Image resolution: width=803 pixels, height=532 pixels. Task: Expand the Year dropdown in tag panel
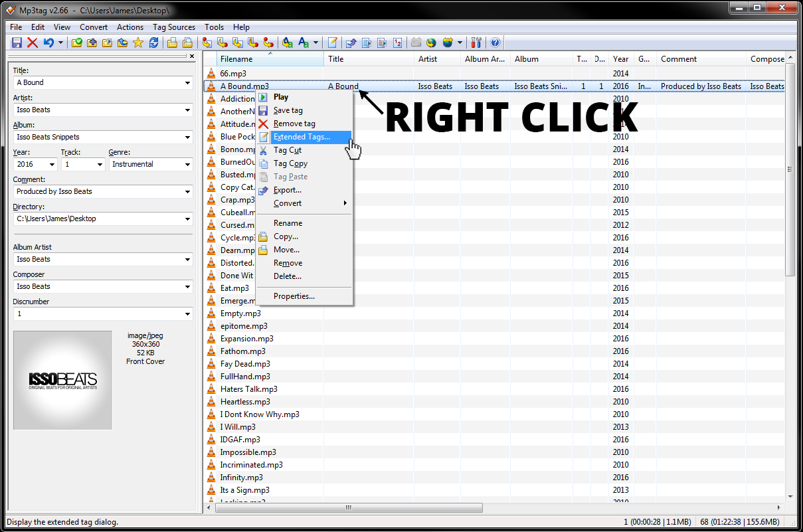pos(52,164)
